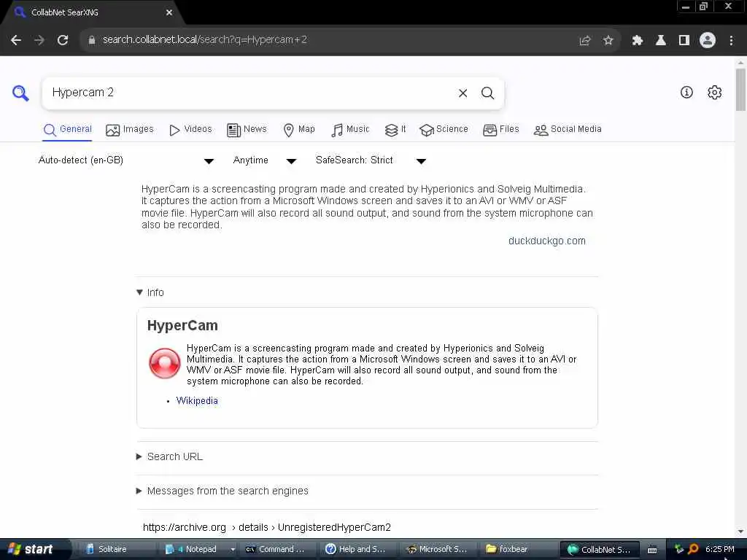The image size is (747, 560).
Task: Open Chrome three-dot menu
Action: tap(731, 40)
